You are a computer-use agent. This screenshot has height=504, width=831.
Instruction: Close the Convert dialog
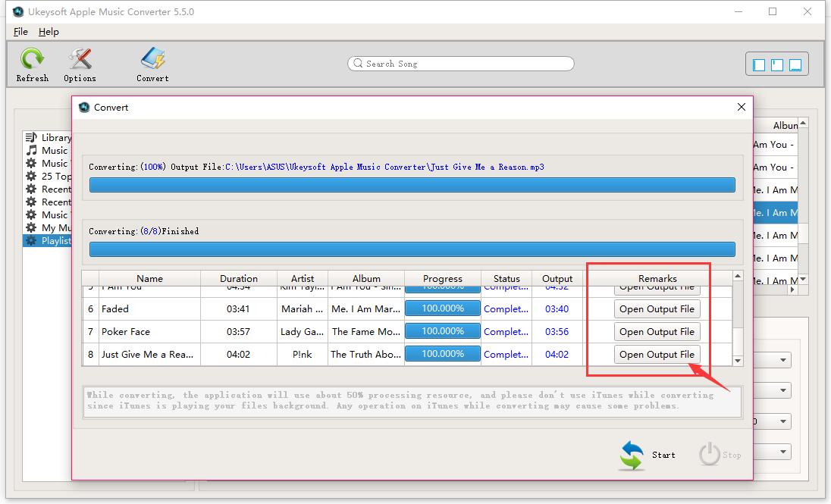pyautogui.click(x=742, y=108)
